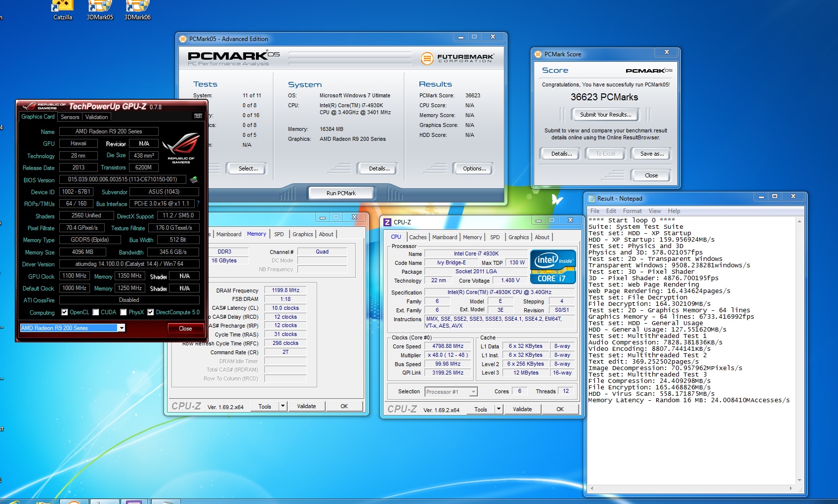Image resolution: width=838 pixels, height=504 pixels.
Task: Minimize the CPU-Z CPU window
Action: [x=539, y=220]
